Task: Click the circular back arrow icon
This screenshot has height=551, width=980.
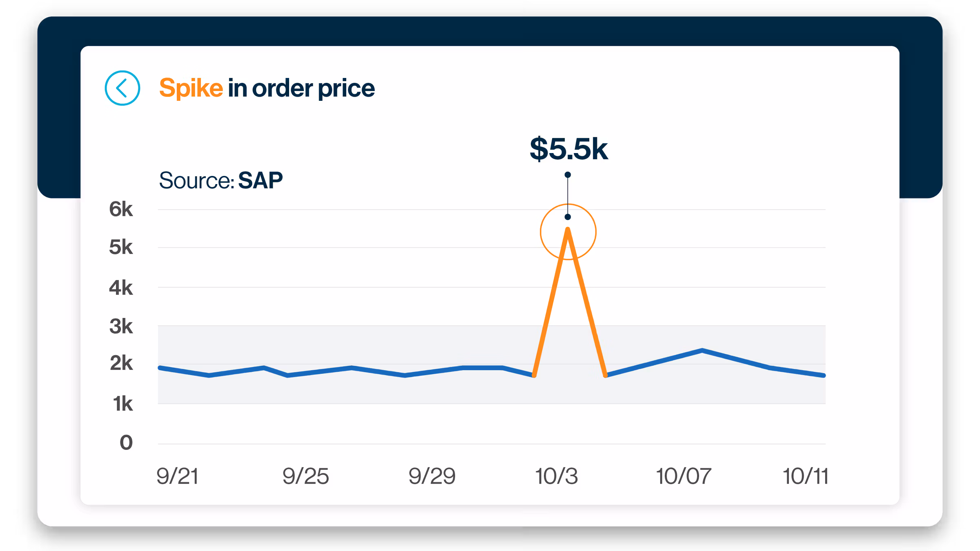Action: pos(122,88)
